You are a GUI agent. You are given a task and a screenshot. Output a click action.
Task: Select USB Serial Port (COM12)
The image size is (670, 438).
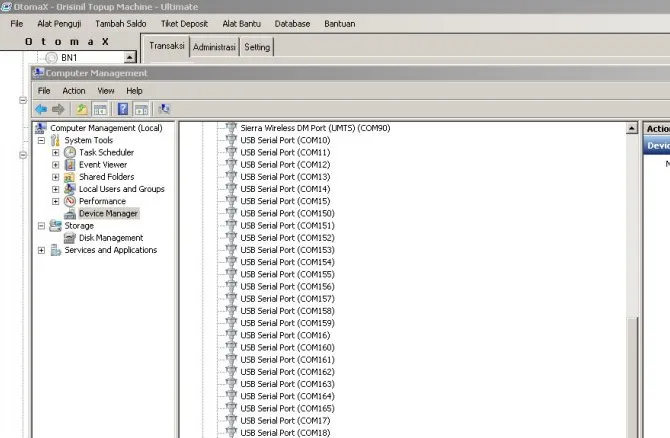click(x=285, y=165)
